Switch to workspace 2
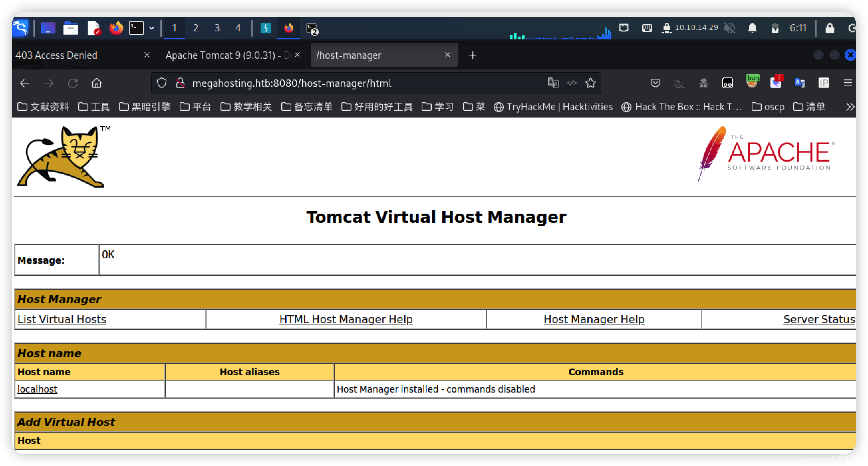Image resolution: width=868 pixels, height=466 pixels. coord(195,28)
